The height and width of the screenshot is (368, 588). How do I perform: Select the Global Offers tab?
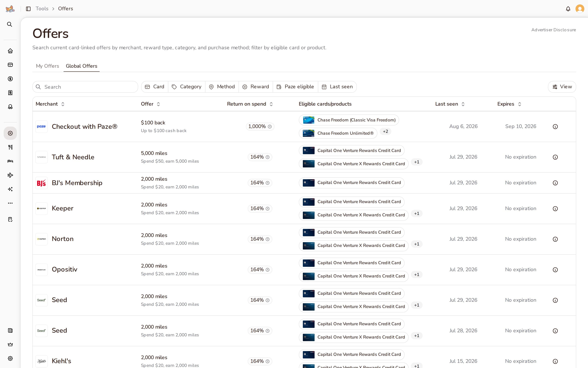(x=82, y=66)
